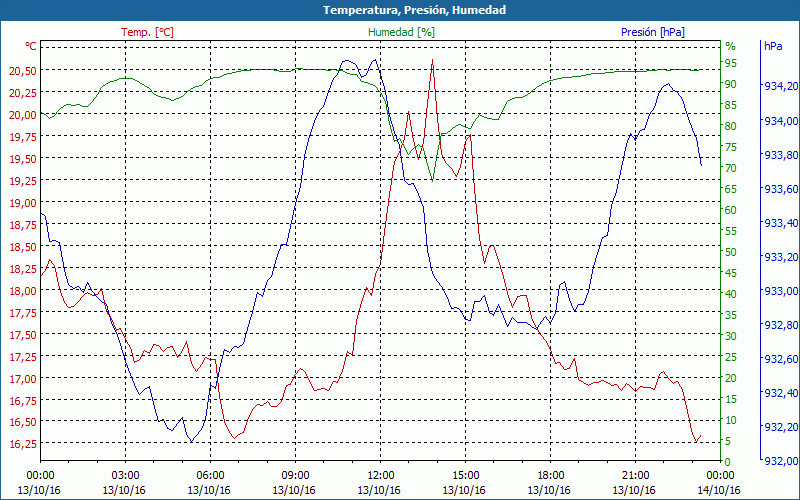800x500 pixels.
Task: Click the '932,80' pressure axis value
Action: [x=781, y=325]
